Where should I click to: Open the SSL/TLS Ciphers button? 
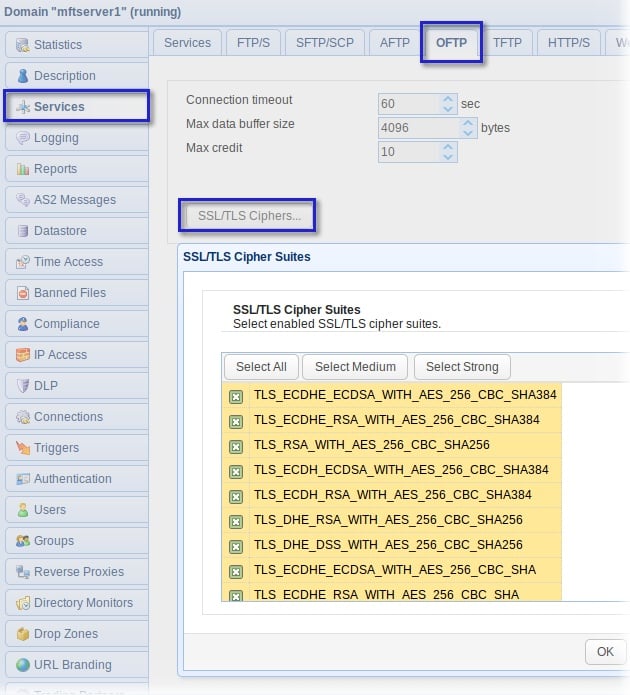(248, 216)
